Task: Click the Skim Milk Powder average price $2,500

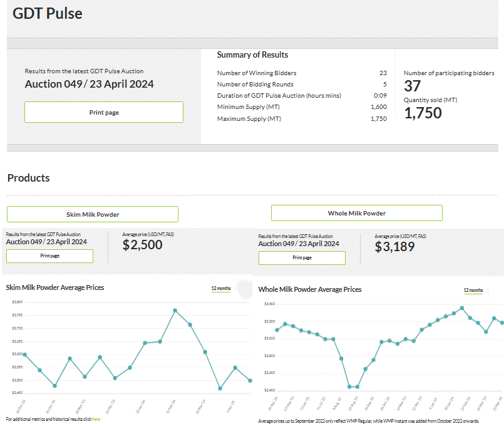Action: pyautogui.click(x=142, y=245)
